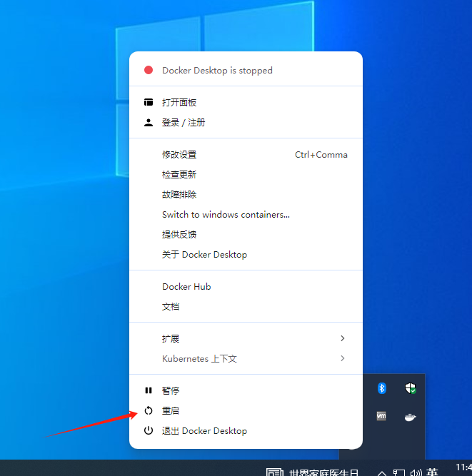This screenshot has height=476, width=472.
Task: Click the 英 input method indicator
Action: click(432, 472)
